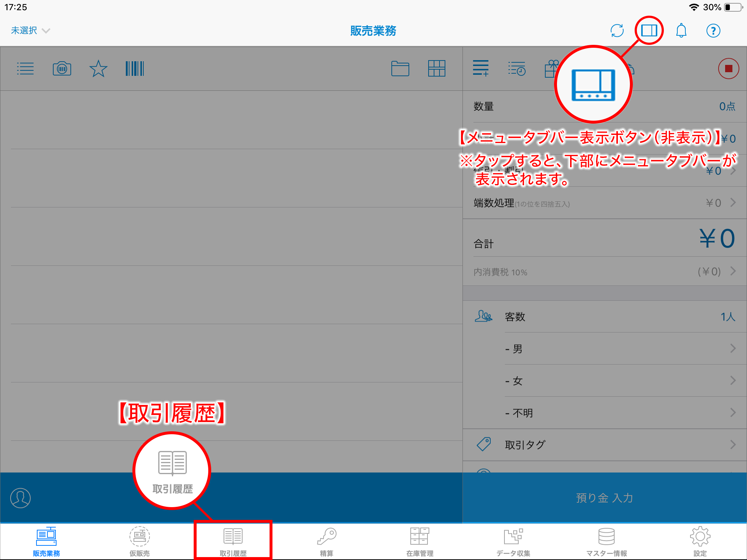Image resolution: width=747 pixels, height=560 pixels.
Task: Switch to the 取引履歴 tab
Action: (x=233, y=541)
